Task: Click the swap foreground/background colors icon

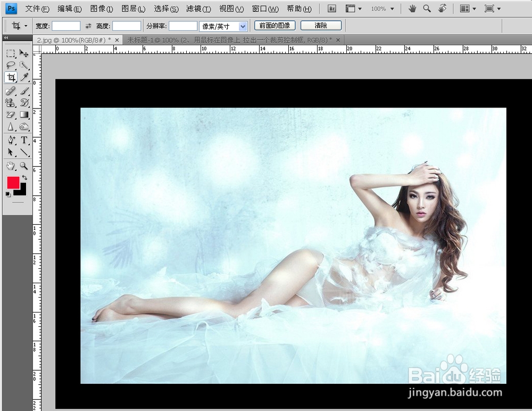Action: 24,177
